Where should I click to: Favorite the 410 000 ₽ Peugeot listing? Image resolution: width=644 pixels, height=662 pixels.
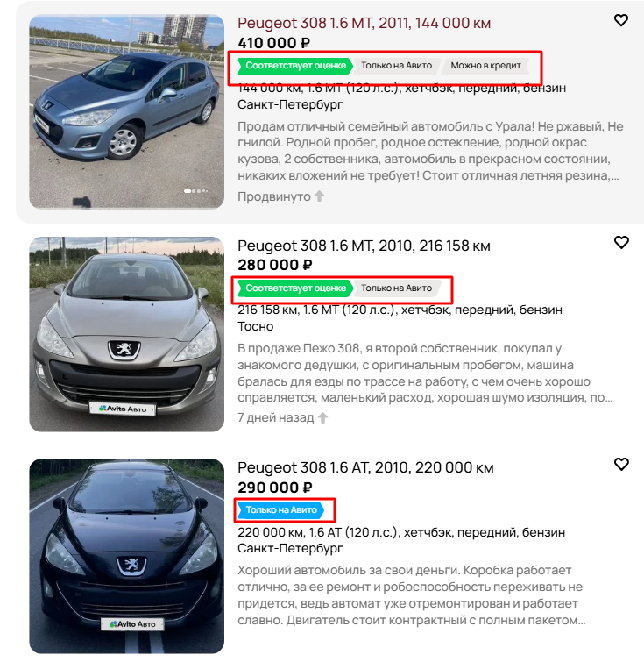[621, 20]
